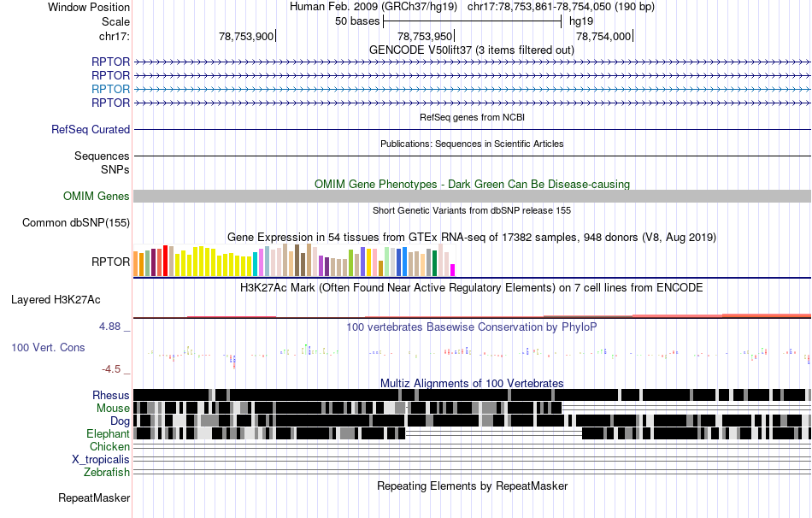
Task: Click Repeating Elements by RepeatMasker title
Action: tap(473, 486)
